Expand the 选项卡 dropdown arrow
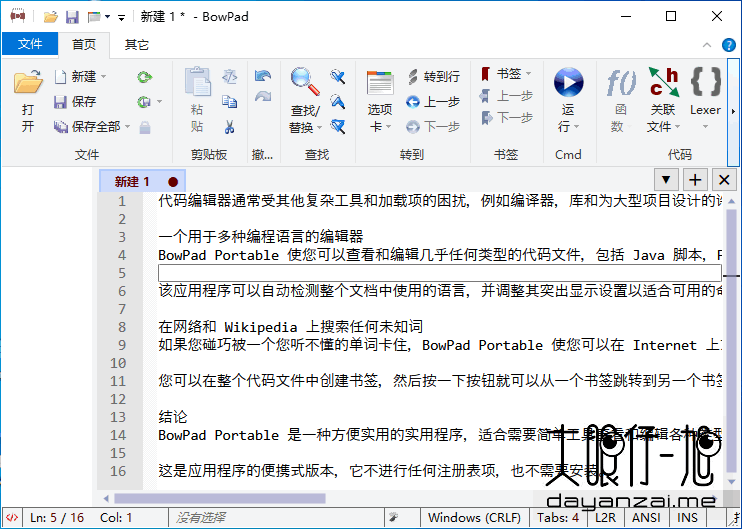Image resolution: width=742 pixels, height=529 pixels. tap(389, 127)
